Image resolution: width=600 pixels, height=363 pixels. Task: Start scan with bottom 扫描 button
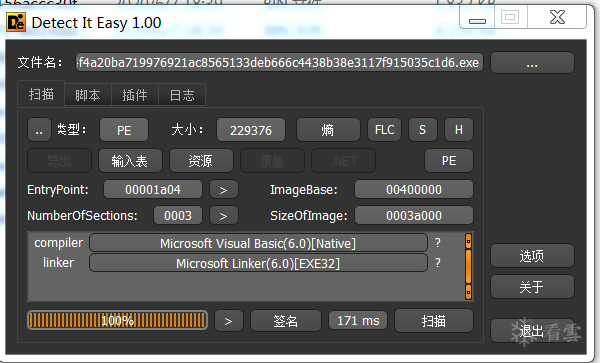[434, 321]
